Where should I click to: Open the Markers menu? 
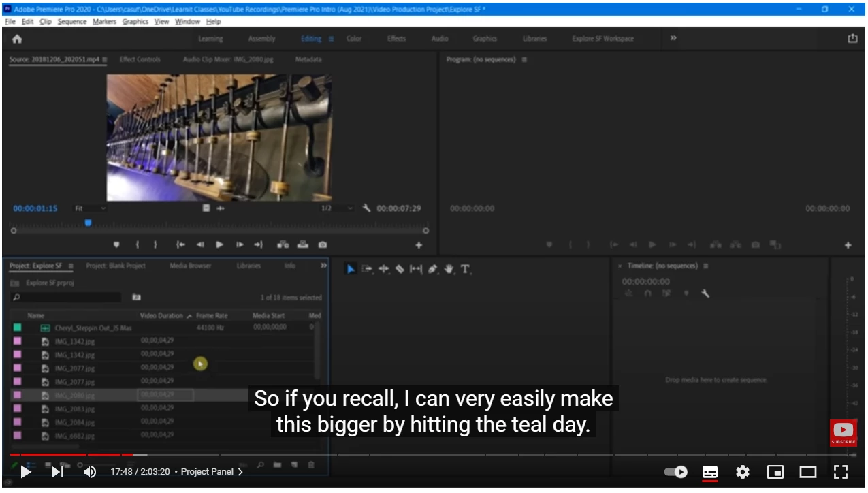pos(104,22)
